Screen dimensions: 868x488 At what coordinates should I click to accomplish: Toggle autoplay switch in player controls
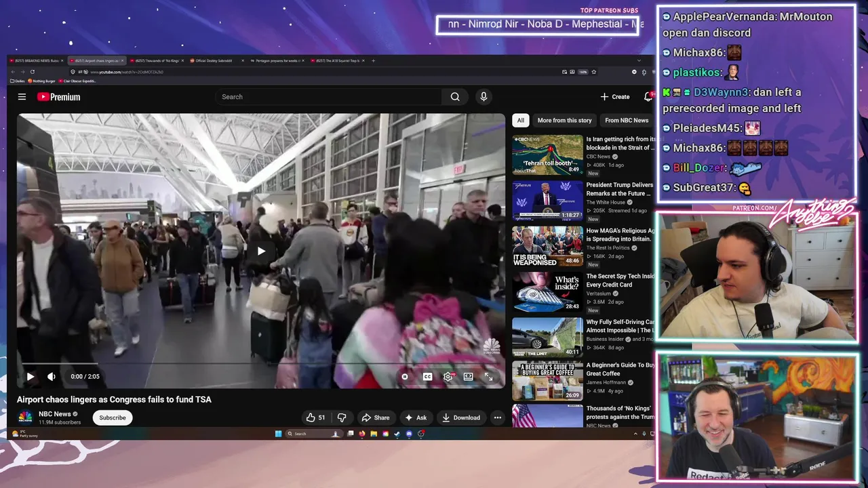tap(405, 377)
